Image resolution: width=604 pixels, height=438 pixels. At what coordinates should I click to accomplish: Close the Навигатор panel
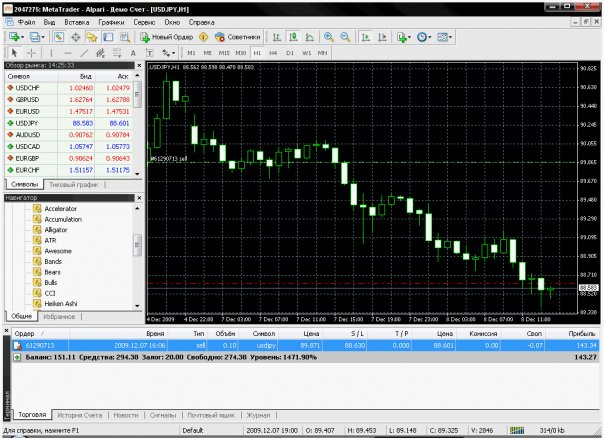pos(138,197)
